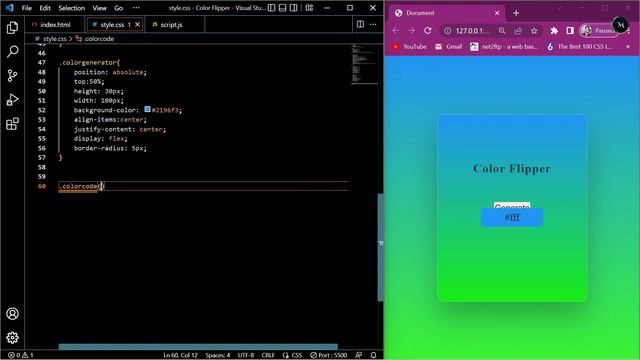640x360 pixels.
Task: Change indentation via Spaces: 4
Action: click(x=218, y=355)
